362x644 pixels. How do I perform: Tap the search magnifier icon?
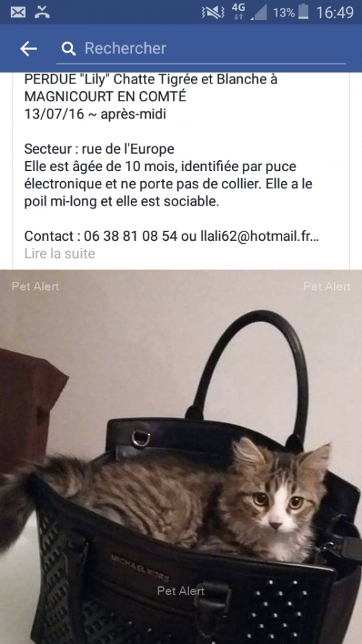click(x=68, y=49)
